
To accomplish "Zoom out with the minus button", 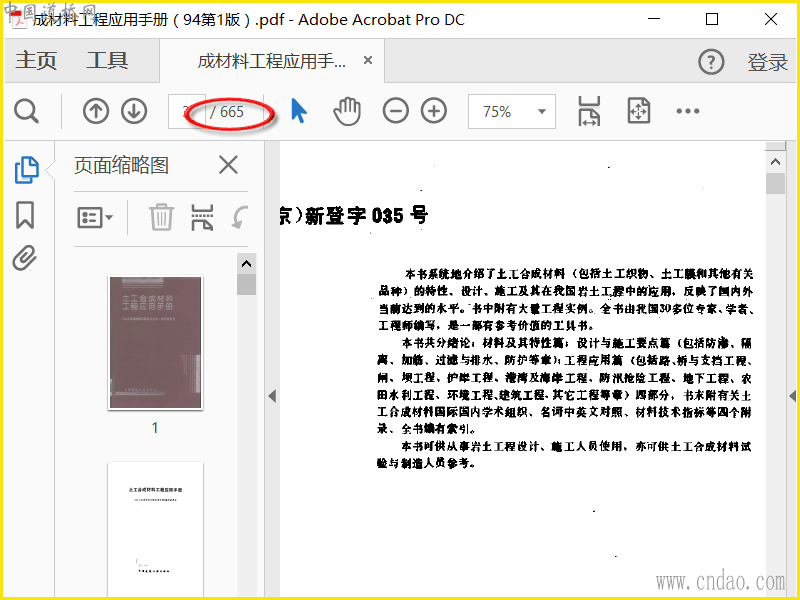I will pos(395,111).
